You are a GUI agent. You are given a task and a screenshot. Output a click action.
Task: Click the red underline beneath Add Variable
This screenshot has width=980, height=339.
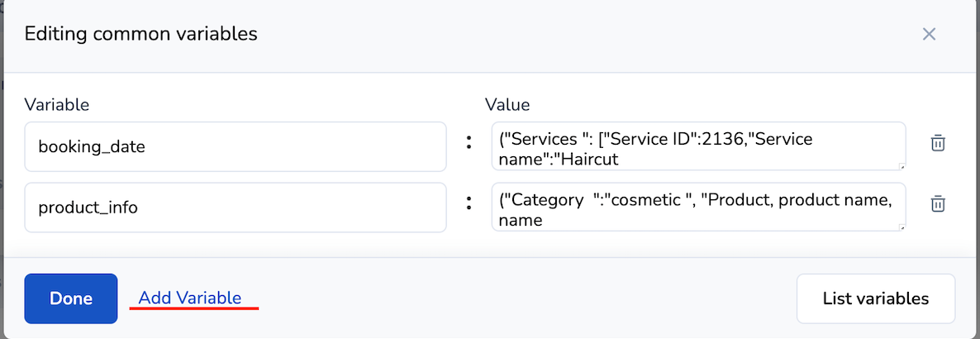pos(194,308)
